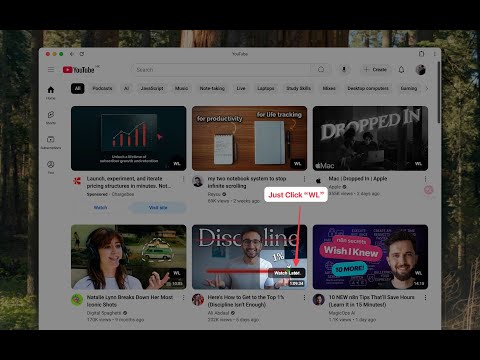Screen dimensions: 480x360
Task: Click the Apple channel logo
Action: pos(318,181)
